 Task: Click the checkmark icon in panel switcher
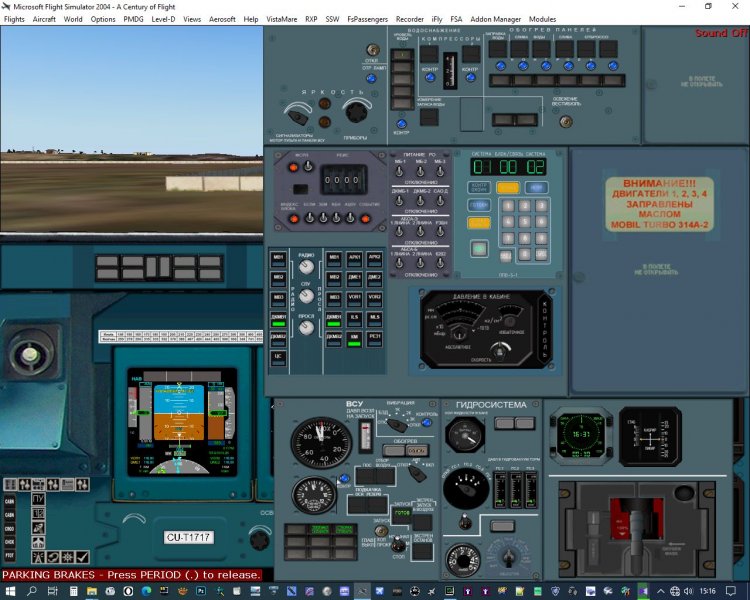tap(82, 557)
